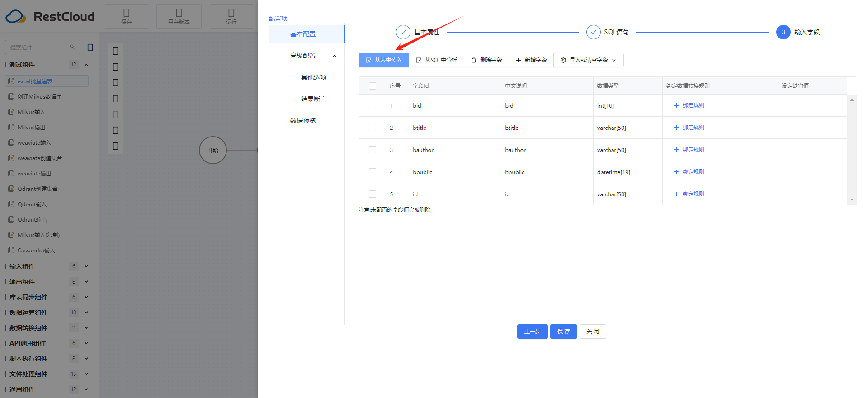Click the 新增字段 plus icon
Viewport: 868px width, 398px height.
click(x=519, y=60)
